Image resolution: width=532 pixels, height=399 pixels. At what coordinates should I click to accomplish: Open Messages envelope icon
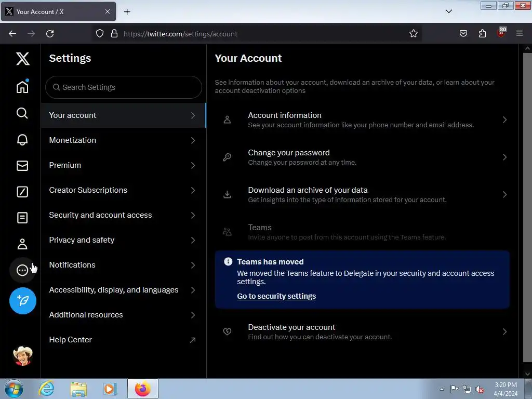click(x=22, y=166)
